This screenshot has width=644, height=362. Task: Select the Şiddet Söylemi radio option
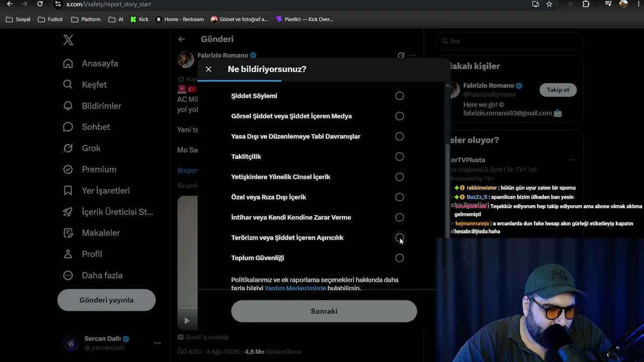(x=399, y=96)
